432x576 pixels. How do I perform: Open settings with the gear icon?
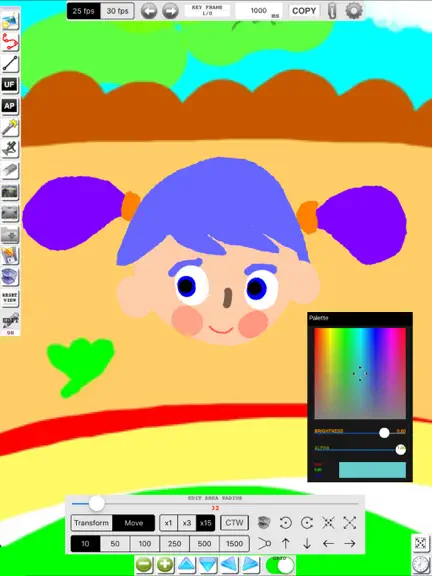click(354, 11)
